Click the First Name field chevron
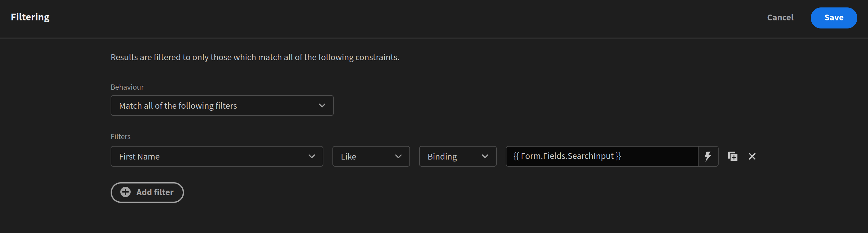This screenshot has height=233, width=868. click(312, 156)
